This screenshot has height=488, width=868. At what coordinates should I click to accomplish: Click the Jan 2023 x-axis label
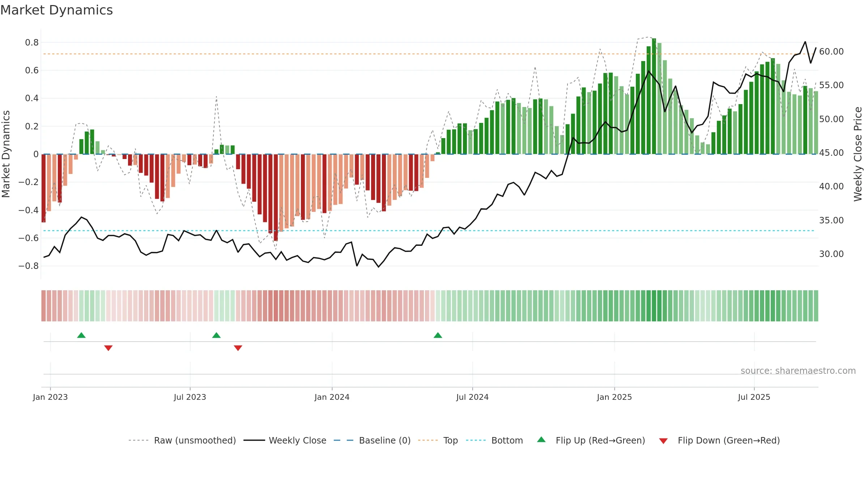tap(50, 397)
